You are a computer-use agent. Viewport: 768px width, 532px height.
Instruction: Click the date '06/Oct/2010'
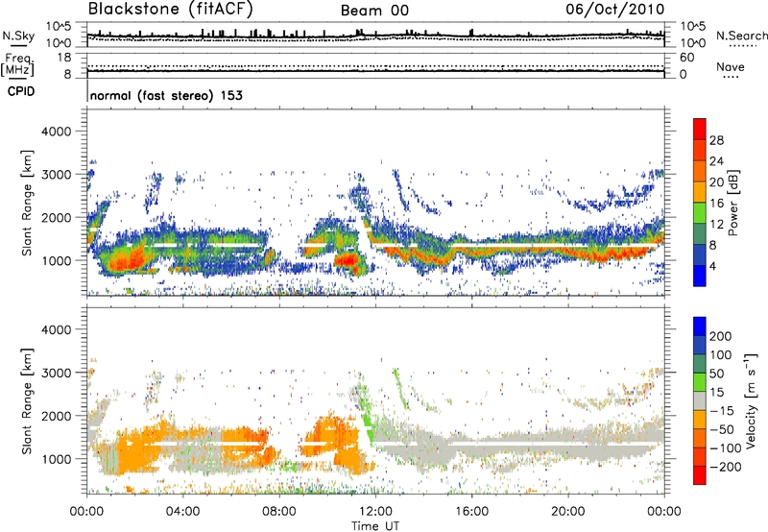tap(615, 10)
